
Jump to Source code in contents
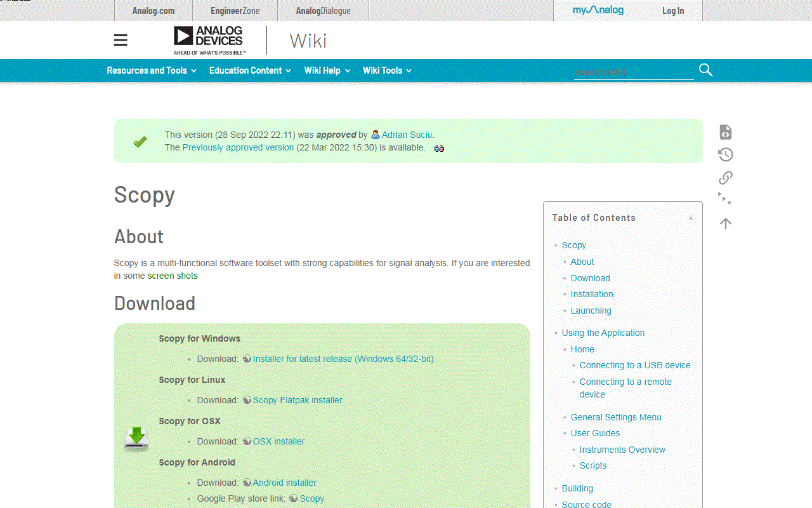click(587, 504)
